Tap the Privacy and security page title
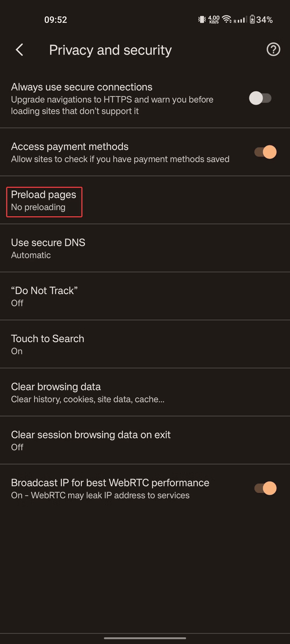The height and width of the screenshot is (644, 290). pyautogui.click(x=110, y=50)
